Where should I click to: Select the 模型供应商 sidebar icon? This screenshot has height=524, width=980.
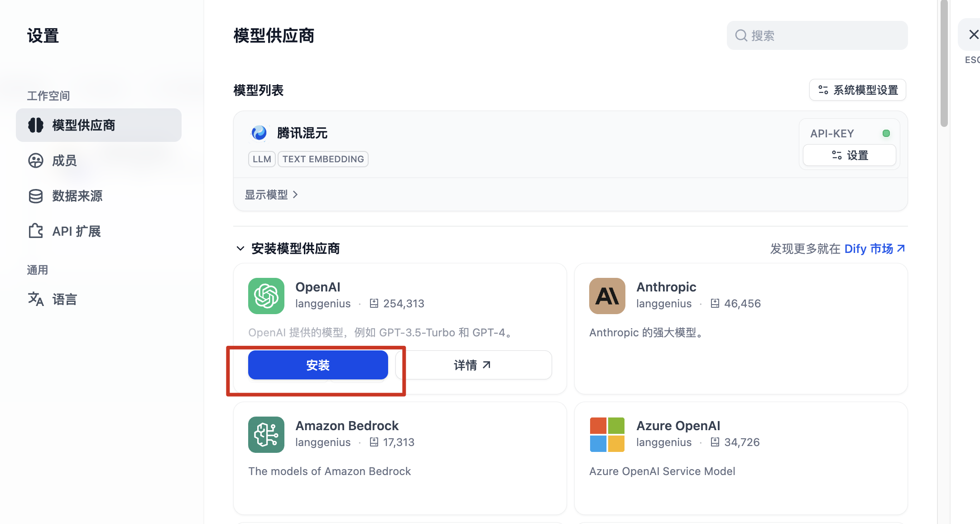tap(36, 125)
